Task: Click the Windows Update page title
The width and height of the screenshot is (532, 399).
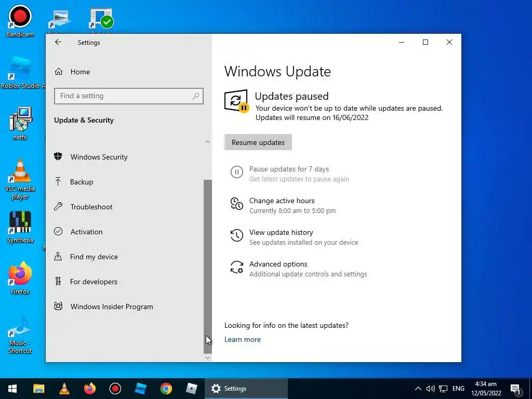Action: coord(277,72)
